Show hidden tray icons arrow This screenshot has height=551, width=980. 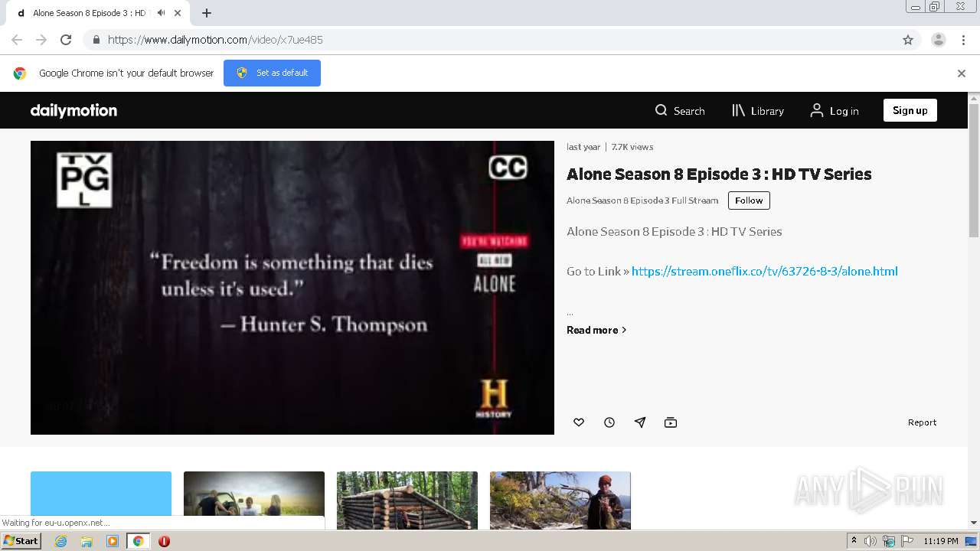pyautogui.click(x=854, y=541)
